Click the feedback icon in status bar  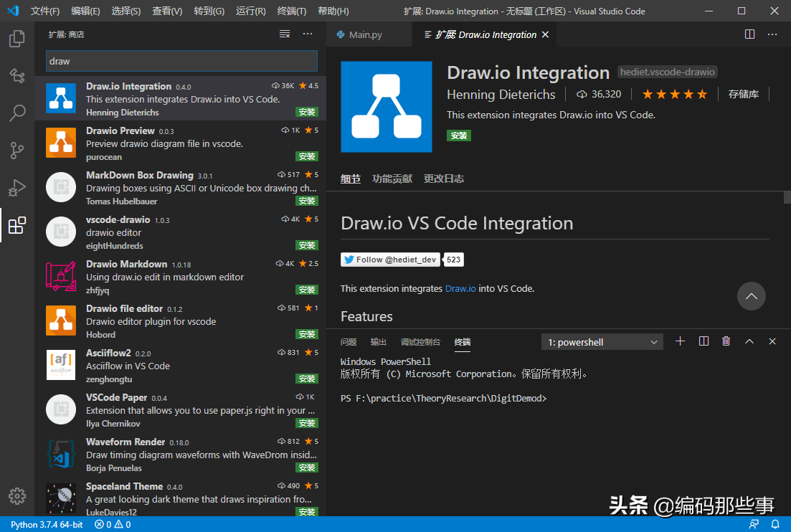(x=754, y=524)
